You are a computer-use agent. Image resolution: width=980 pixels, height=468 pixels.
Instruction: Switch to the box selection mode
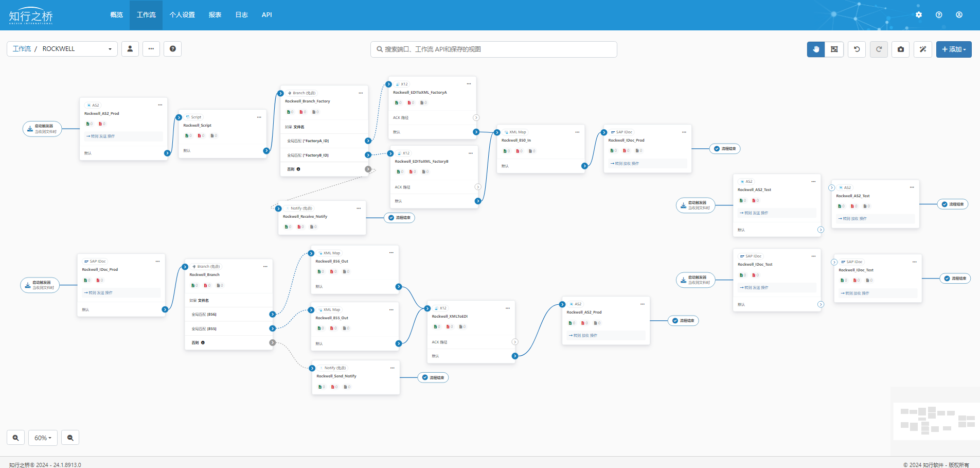tap(834, 49)
